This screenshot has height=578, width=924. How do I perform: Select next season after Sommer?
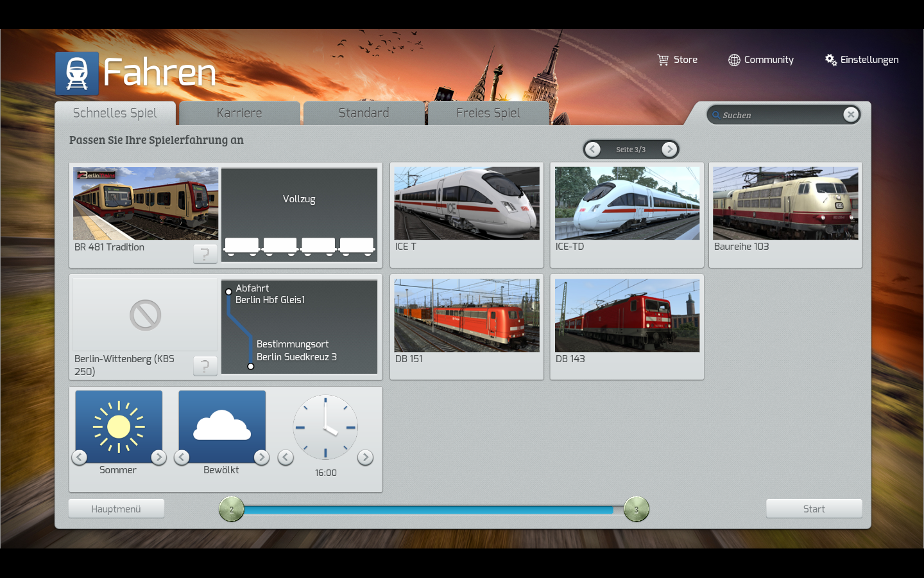[x=158, y=457]
